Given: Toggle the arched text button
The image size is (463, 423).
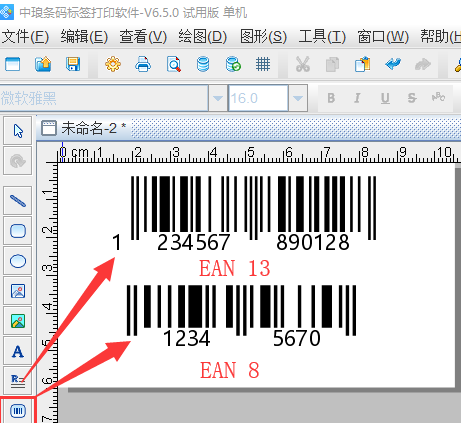Looking at the screenshot, I should (x=438, y=97).
